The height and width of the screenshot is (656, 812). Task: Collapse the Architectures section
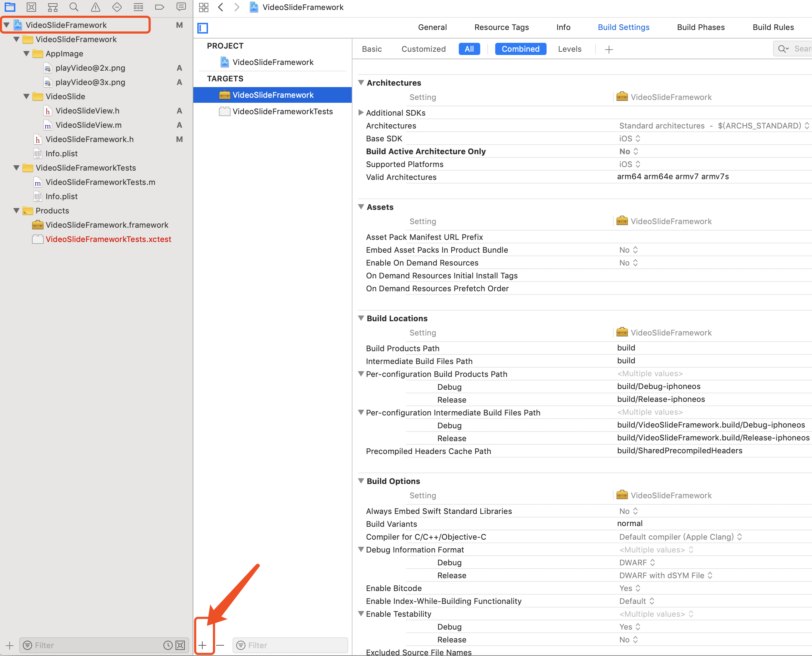point(361,83)
